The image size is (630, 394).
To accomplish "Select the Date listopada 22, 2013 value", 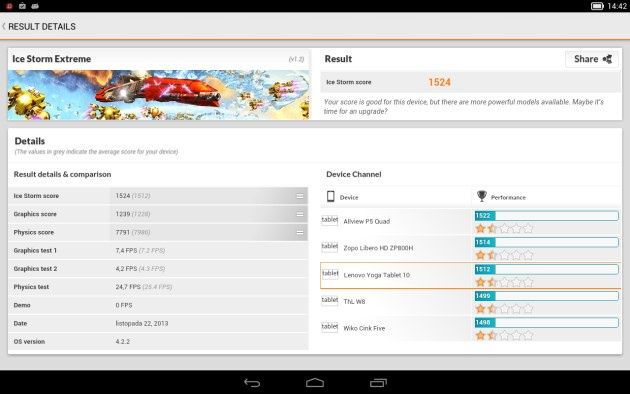I will click(x=142, y=323).
